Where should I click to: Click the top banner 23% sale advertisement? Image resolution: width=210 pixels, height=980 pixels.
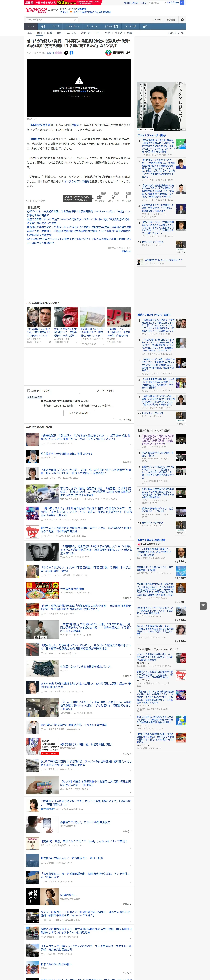coord(63,3)
